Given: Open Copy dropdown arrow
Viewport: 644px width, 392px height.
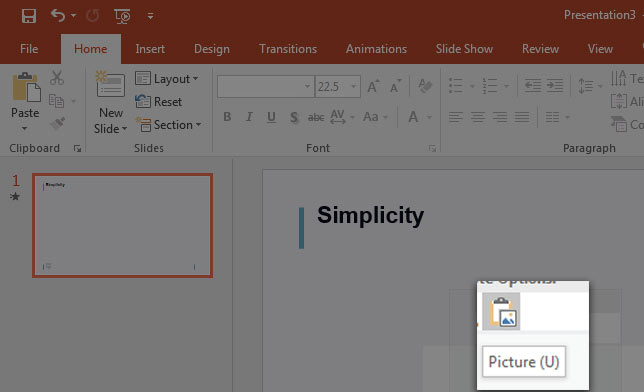Looking at the screenshot, I should pos(74,101).
